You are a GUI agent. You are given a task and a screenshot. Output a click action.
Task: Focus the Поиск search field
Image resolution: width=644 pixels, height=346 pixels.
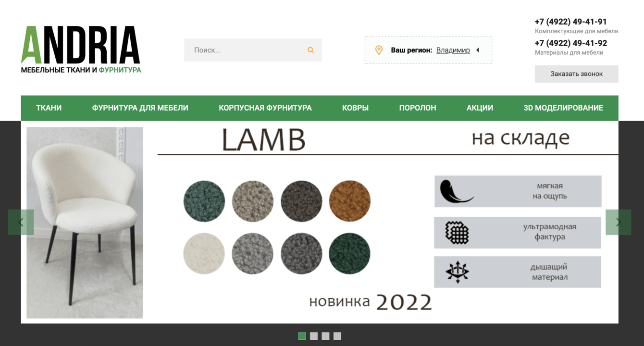[x=253, y=50]
